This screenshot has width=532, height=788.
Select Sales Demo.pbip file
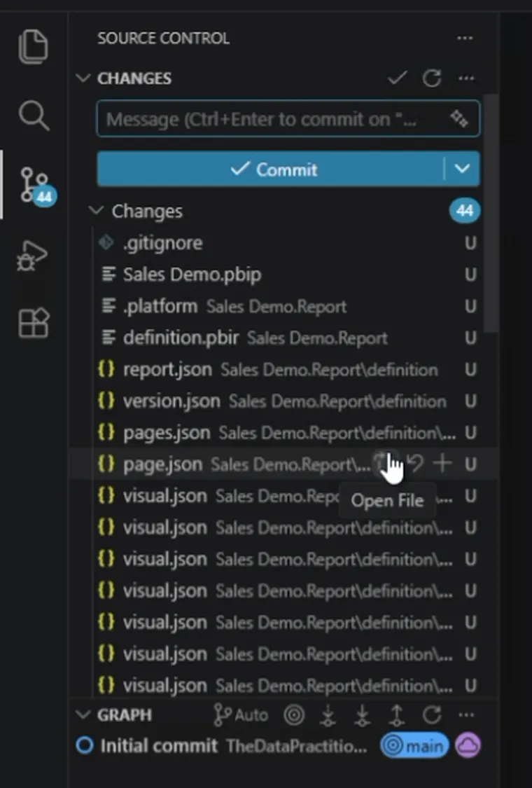284,275
